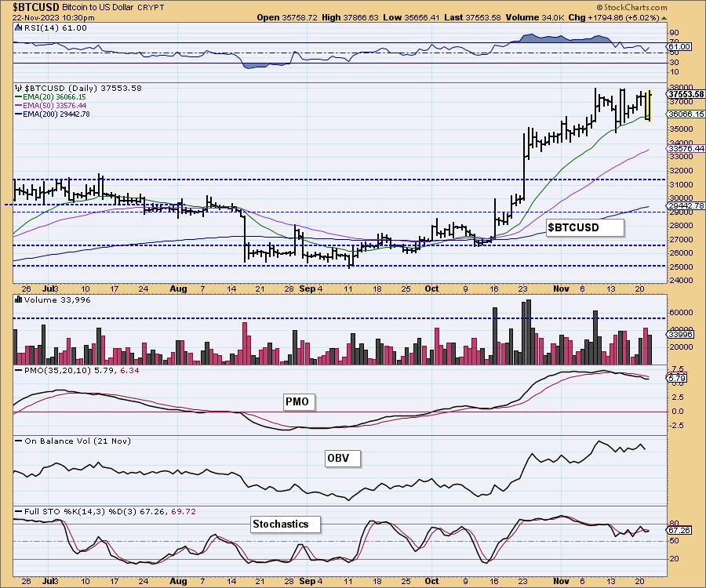
Task: Click the yellow highlighted latest price bar
Action: 649,105
